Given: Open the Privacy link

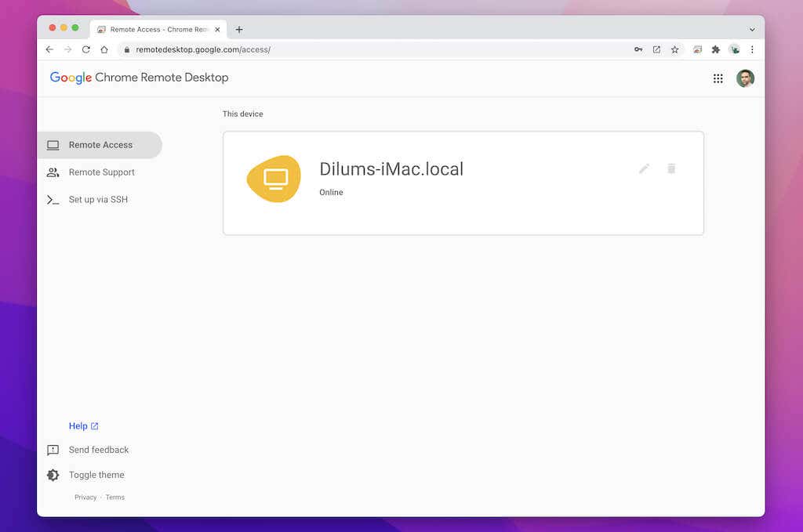Looking at the screenshot, I should (85, 498).
